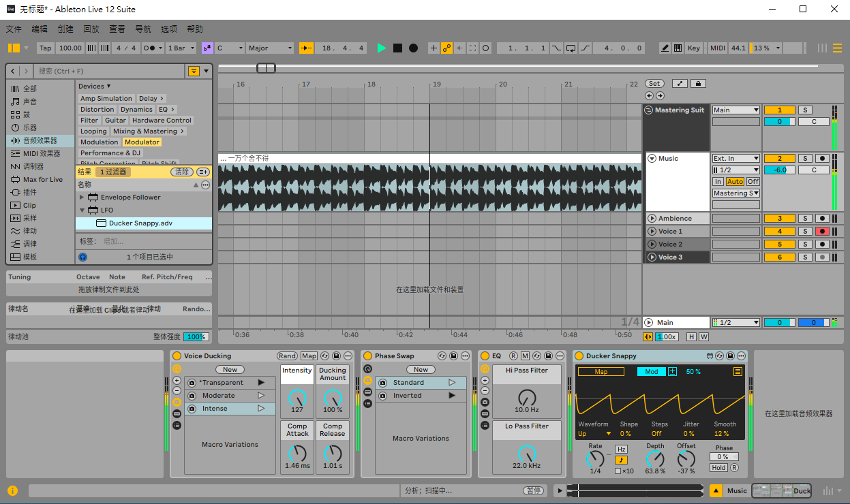Open the 文件 menu
Screen dimensions: 850x504
[x=14, y=29]
